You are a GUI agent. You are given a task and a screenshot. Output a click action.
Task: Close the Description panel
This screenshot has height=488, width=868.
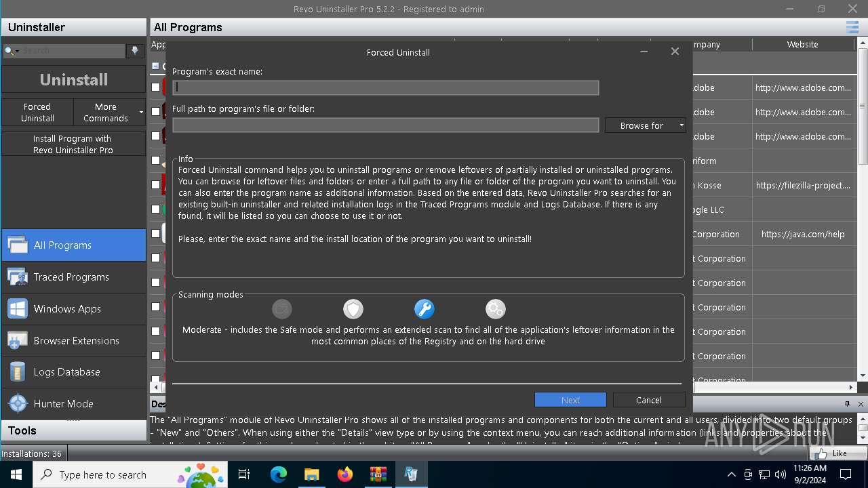(x=861, y=404)
